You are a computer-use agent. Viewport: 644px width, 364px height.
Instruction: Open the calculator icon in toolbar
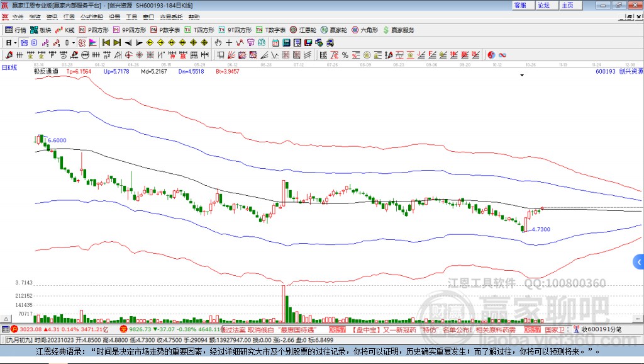(286, 43)
